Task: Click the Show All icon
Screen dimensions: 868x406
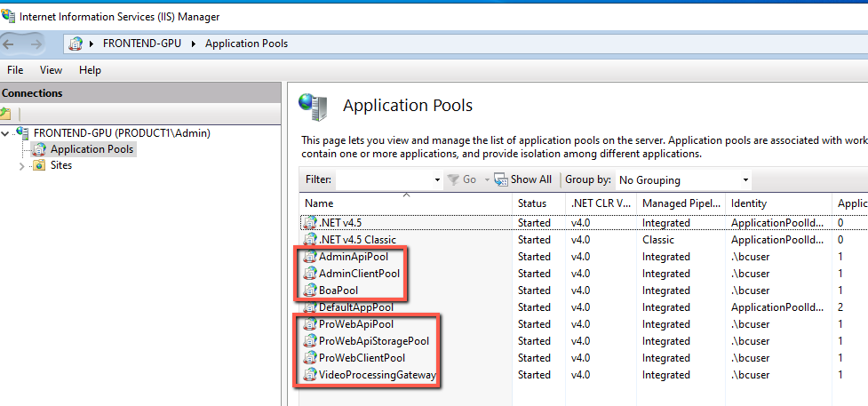Action: pyautogui.click(x=501, y=179)
